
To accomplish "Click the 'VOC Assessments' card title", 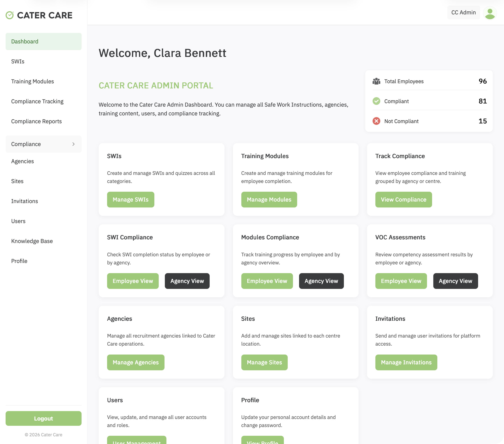I will point(400,237).
